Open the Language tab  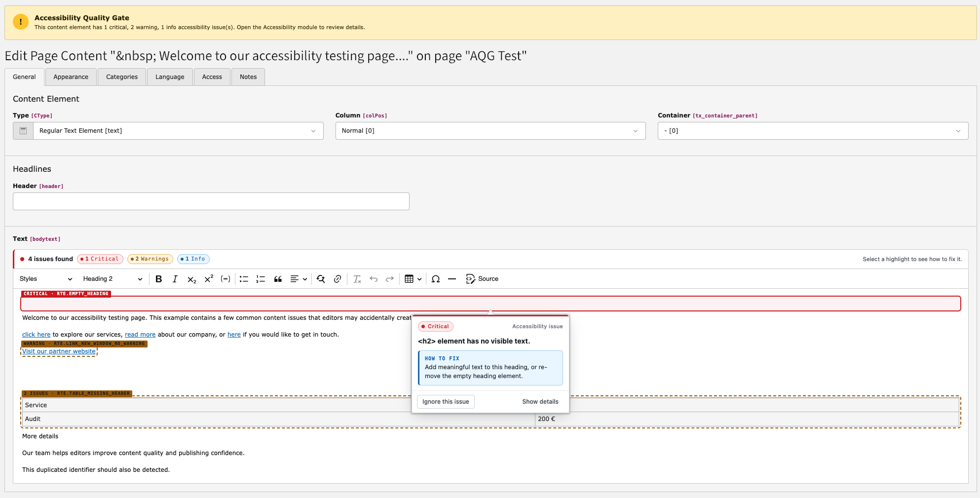click(x=170, y=77)
